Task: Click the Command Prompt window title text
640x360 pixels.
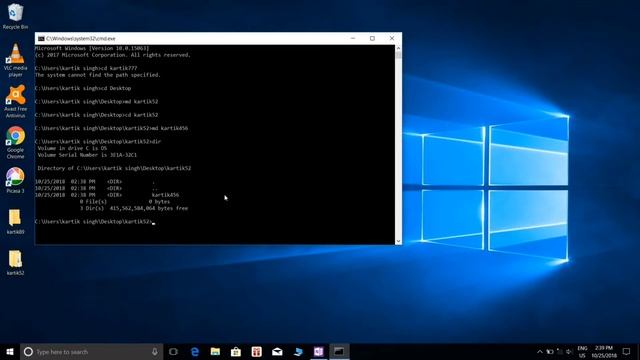Action: tap(80, 38)
